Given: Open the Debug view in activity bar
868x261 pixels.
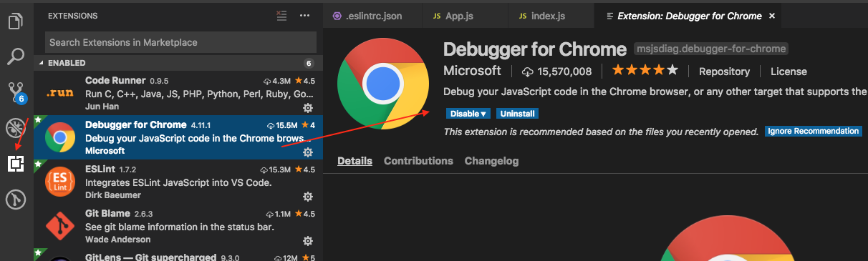Looking at the screenshot, I should click(16, 128).
